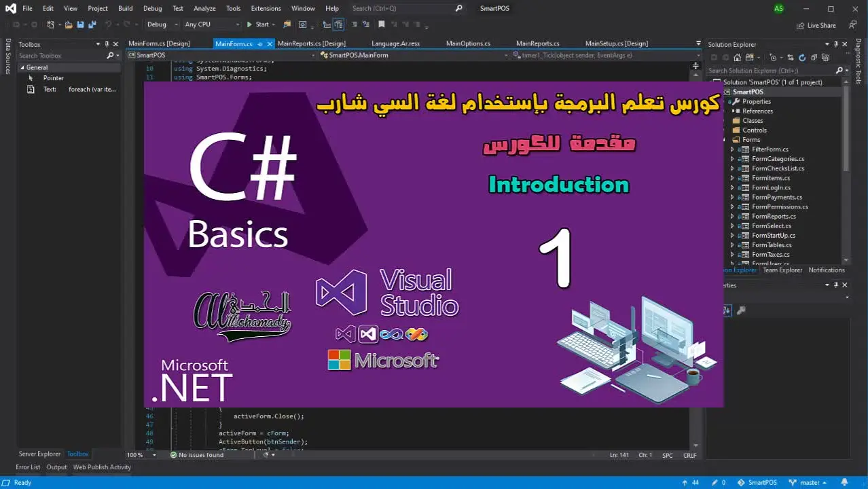Click Solution Explorer Pending Changes Filter icon

click(x=773, y=58)
